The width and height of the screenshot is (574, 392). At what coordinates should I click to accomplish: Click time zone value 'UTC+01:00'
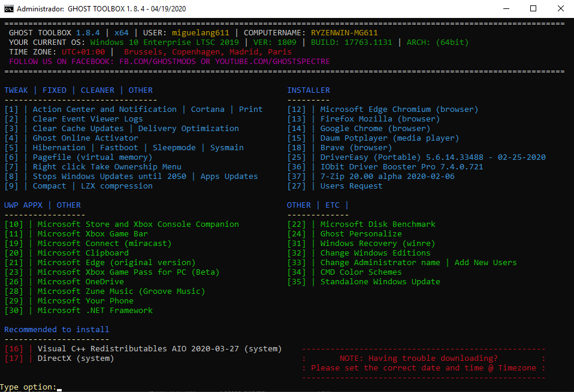[83, 52]
